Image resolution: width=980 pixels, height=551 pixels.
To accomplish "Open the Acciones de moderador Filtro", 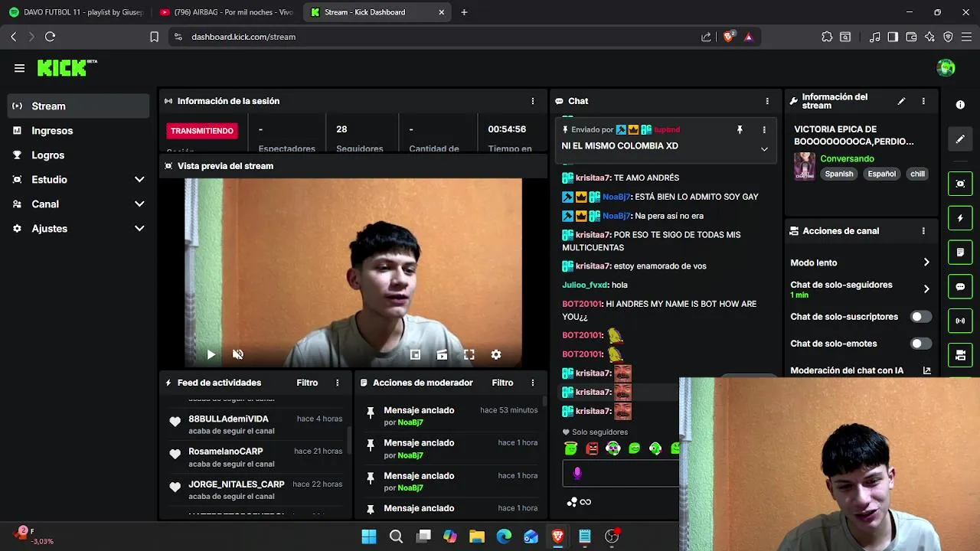I will [502, 383].
